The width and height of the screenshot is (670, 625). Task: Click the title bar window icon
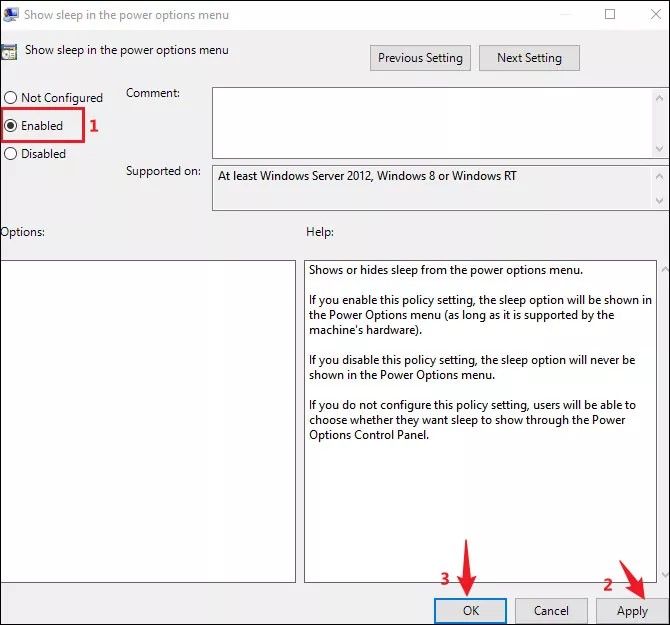point(10,15)
